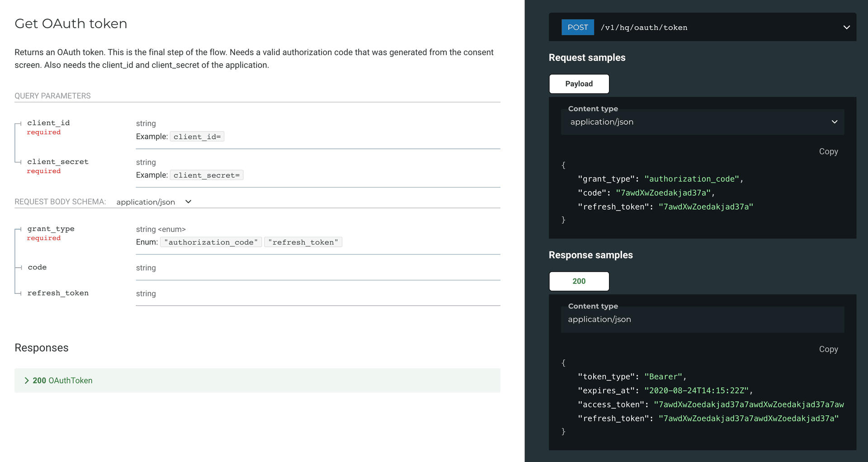Expand the POST endpoint chevron

pos(846,28)
